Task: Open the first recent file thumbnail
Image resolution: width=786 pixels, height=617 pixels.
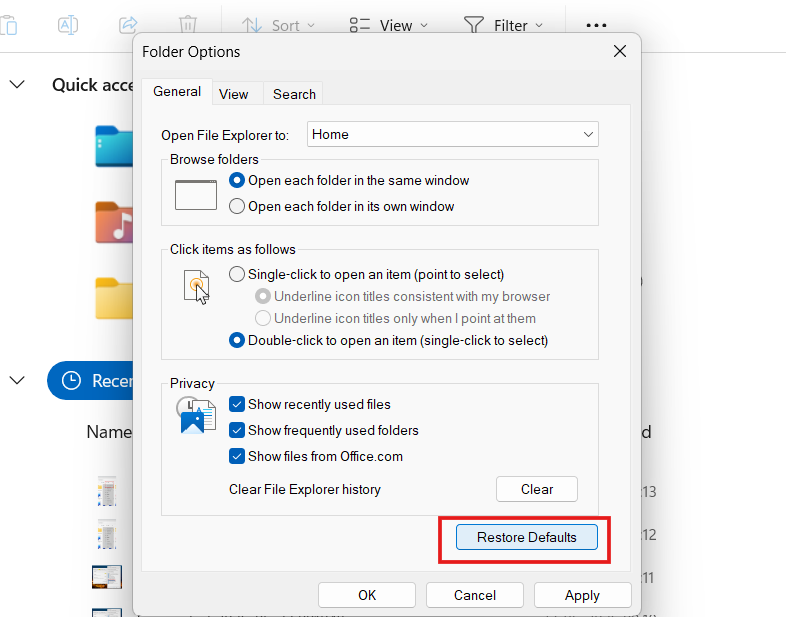Action: [107, 491]
